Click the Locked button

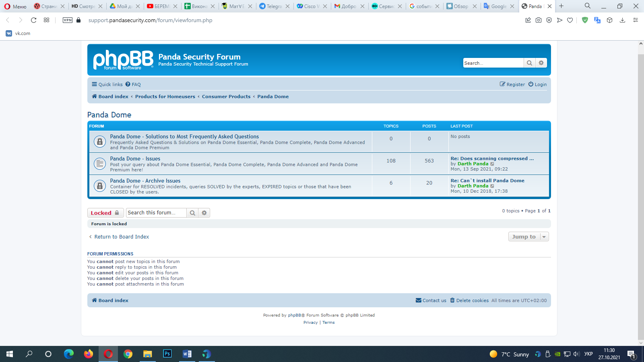pos(105,213)
